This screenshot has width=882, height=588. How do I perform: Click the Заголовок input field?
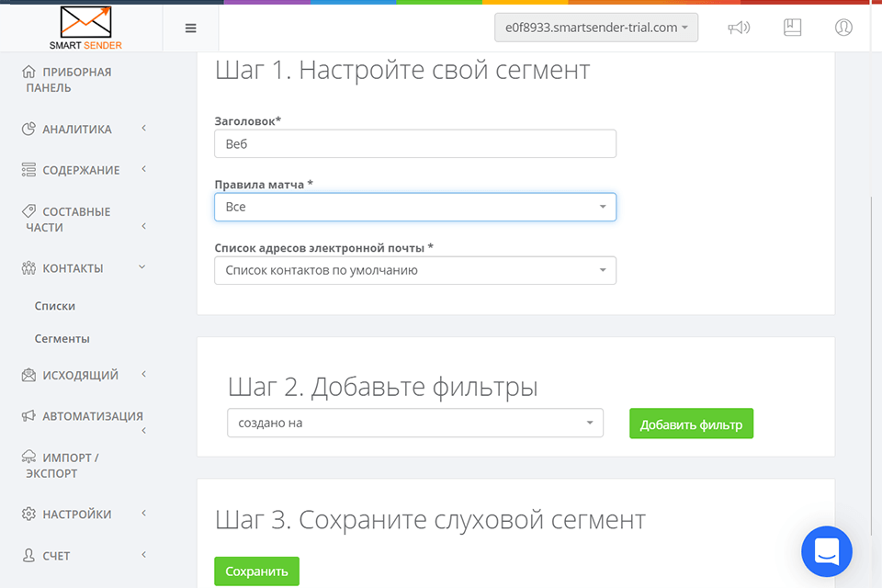point(415,144)
